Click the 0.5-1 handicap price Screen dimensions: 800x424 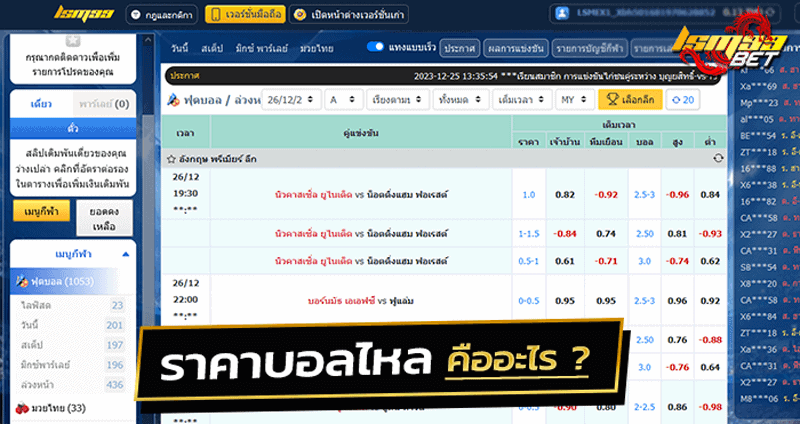tap(529, 261)
